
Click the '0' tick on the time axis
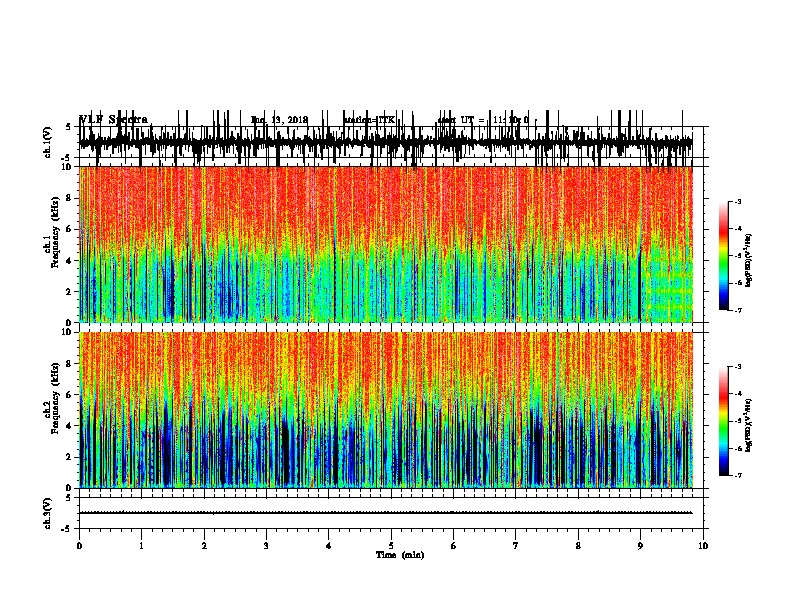tap(79, 546)
